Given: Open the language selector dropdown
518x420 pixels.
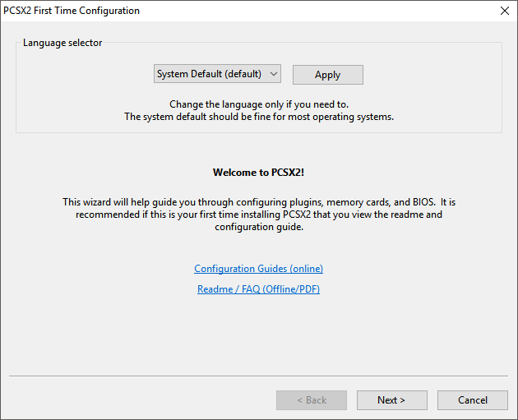Looking at the screenshot, I should pos(217,74).
